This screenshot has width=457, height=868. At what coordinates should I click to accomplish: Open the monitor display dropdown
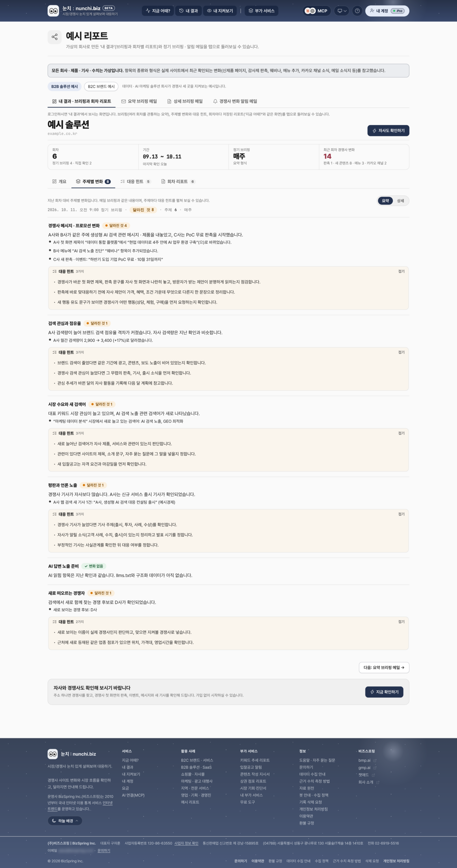[341, 11]
